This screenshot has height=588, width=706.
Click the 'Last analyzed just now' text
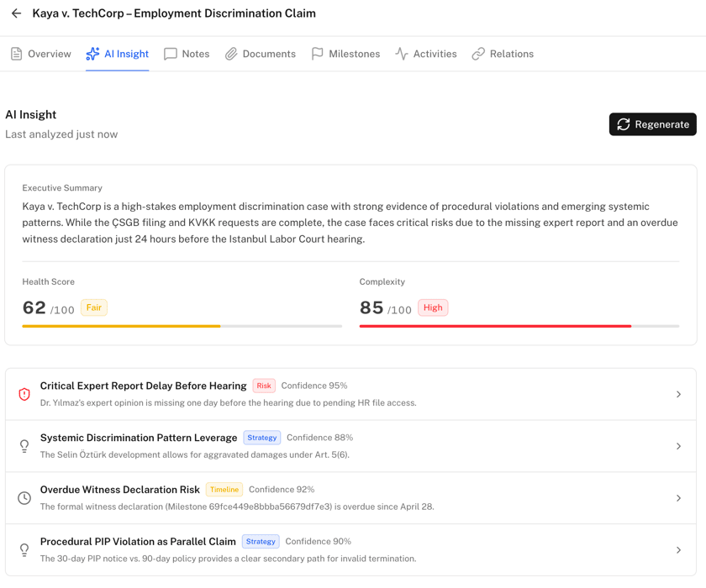click(x=61, y=134)
